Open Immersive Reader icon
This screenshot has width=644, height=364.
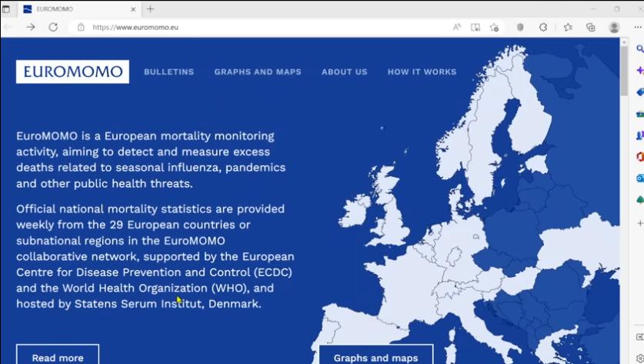(x=475, y=27)
